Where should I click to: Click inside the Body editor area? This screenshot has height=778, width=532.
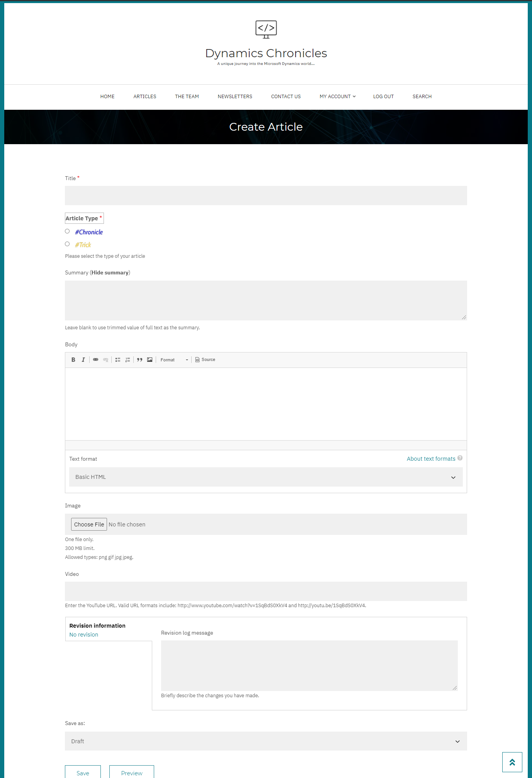266,404
